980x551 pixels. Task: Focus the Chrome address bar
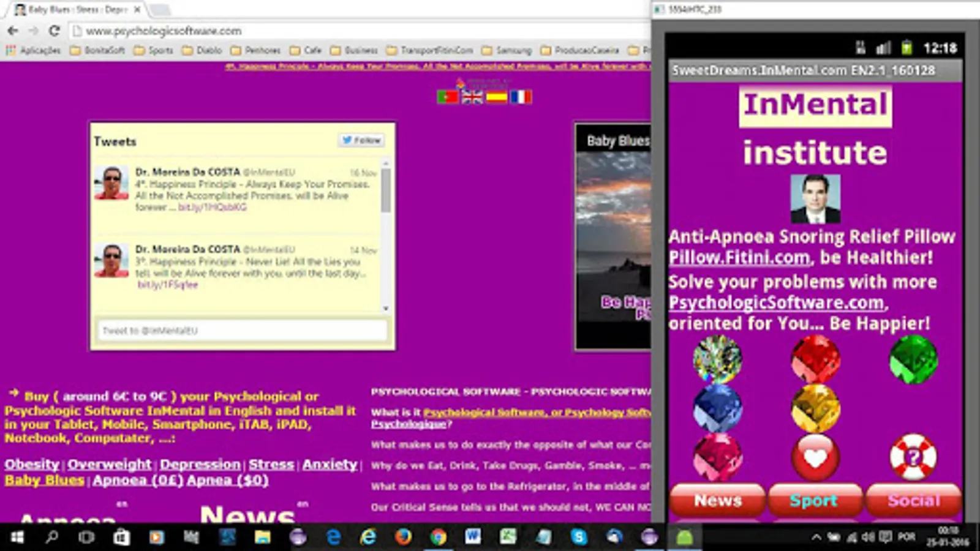click(x=358, y=31)
